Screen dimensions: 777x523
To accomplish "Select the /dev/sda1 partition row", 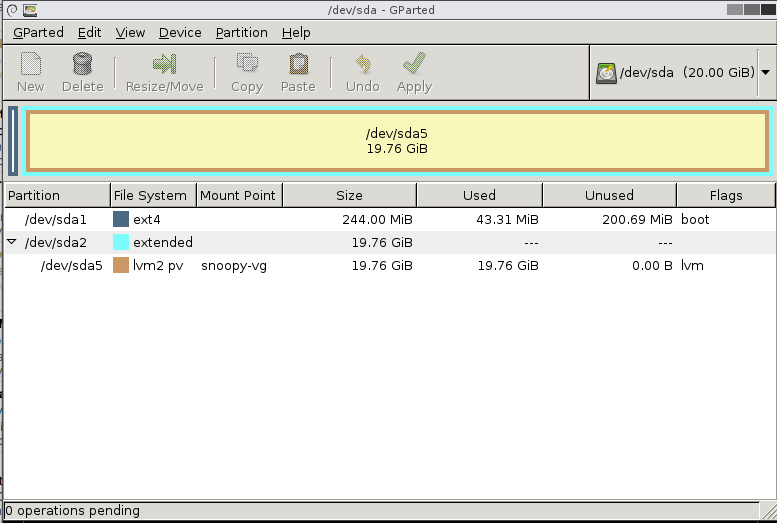I will 56,219.
